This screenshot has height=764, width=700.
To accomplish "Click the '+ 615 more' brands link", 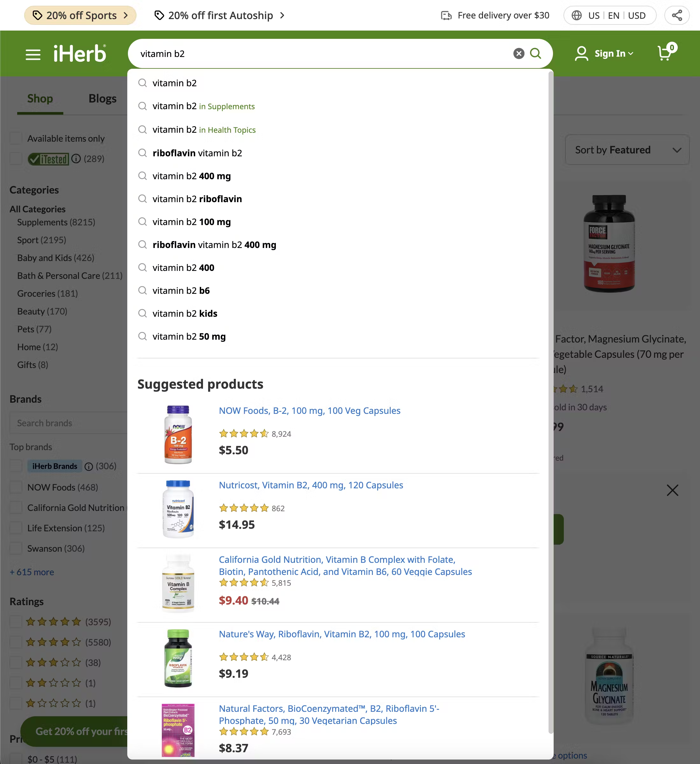I will (x=32, y=572).
